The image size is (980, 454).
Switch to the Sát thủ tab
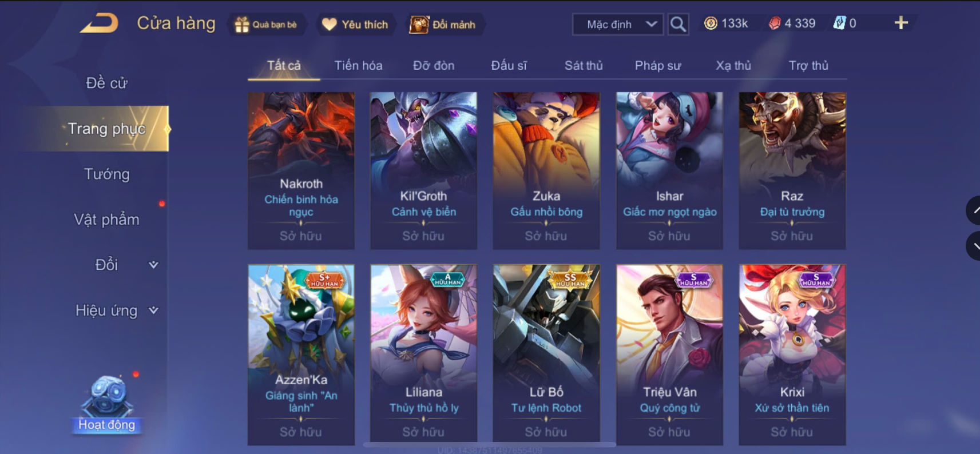pos(584,66)
